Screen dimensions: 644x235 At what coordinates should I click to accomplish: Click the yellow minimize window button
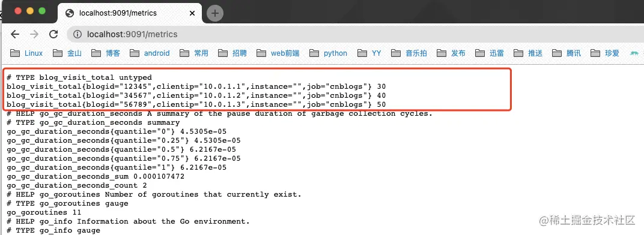point(30,11)
